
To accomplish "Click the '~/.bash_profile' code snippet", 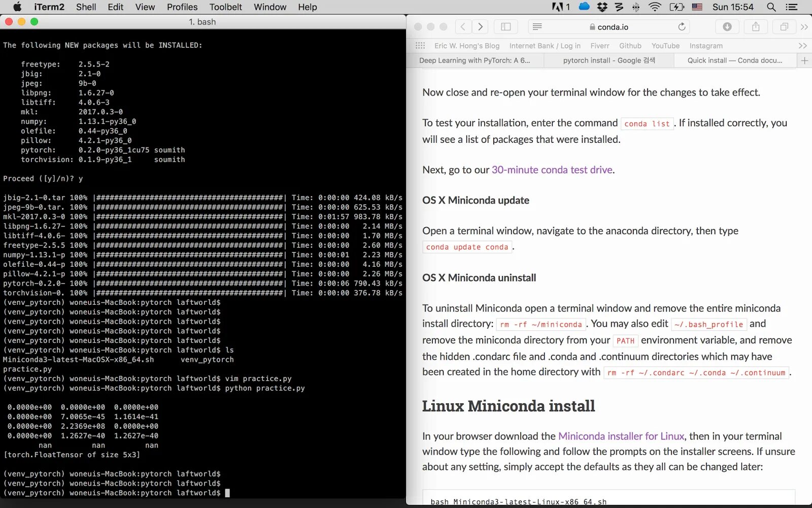I will 709,324.
